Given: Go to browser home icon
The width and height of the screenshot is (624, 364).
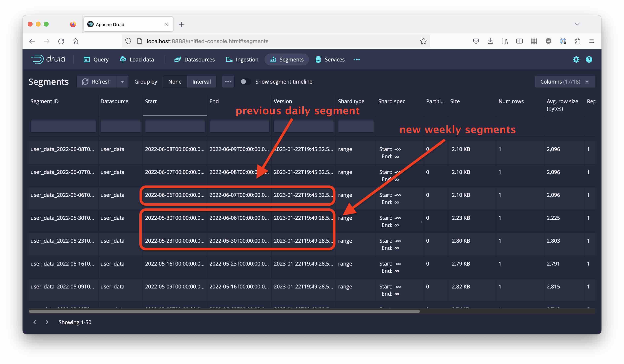Looking at the screenshot, I should click(75, 41).
